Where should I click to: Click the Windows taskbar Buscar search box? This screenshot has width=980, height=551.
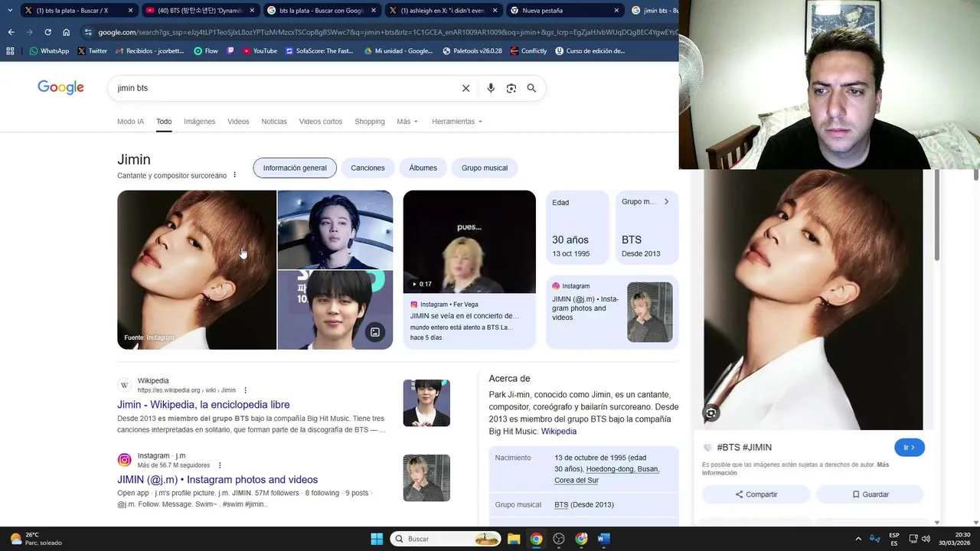coord(446,539)
